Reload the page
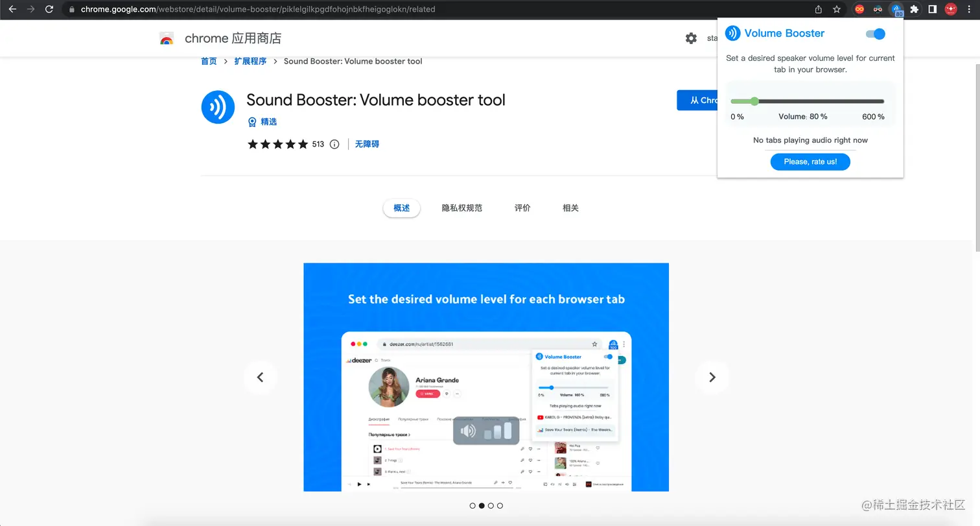 point(49,10)
